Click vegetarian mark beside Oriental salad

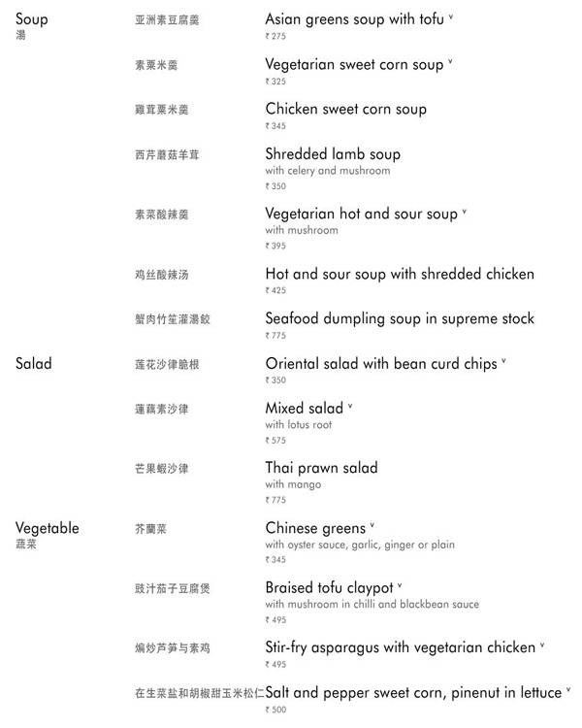coord(504,362)
